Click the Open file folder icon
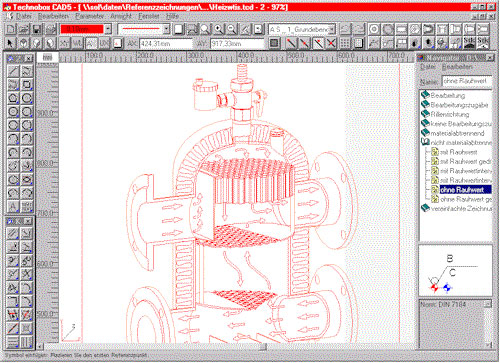The height and width of the screenshot is (363, 500). 24,29
